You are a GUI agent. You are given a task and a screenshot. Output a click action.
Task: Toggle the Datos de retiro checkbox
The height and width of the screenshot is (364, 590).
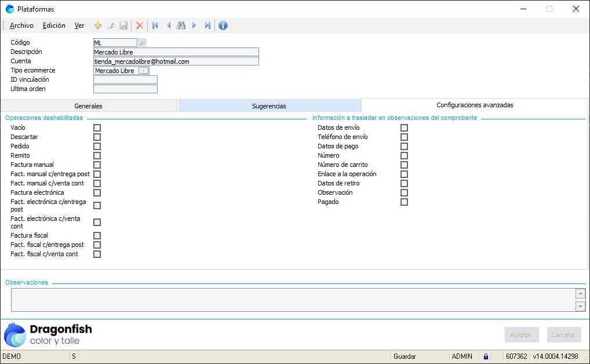[x=404, y=183]
